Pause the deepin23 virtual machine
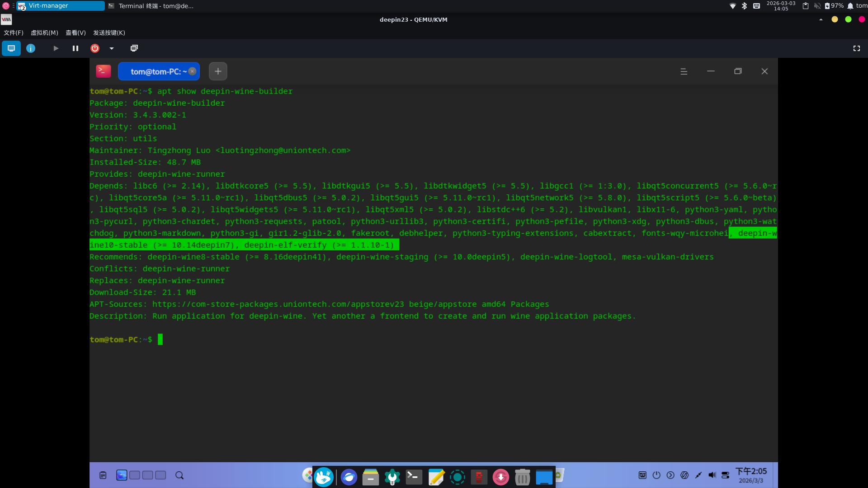868x488 pixels. click(x=75, y=48)
